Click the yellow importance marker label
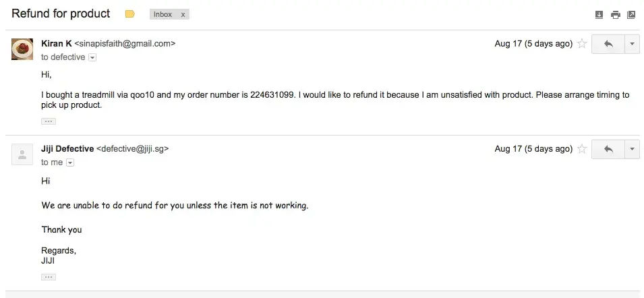This screenshot has height=298, width=644. tap(130, 14)
